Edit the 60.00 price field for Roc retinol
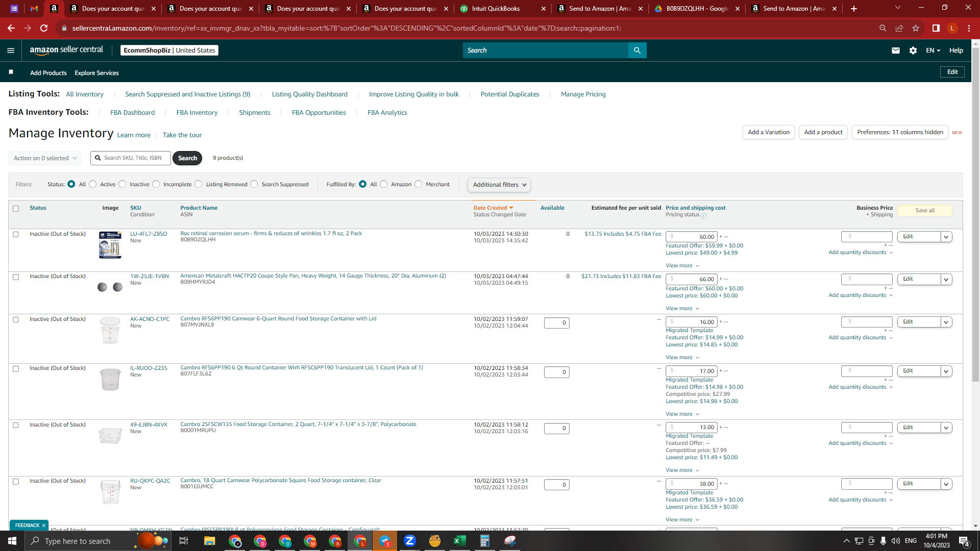The width and height of the screenshot is (980, 551). 692,237
